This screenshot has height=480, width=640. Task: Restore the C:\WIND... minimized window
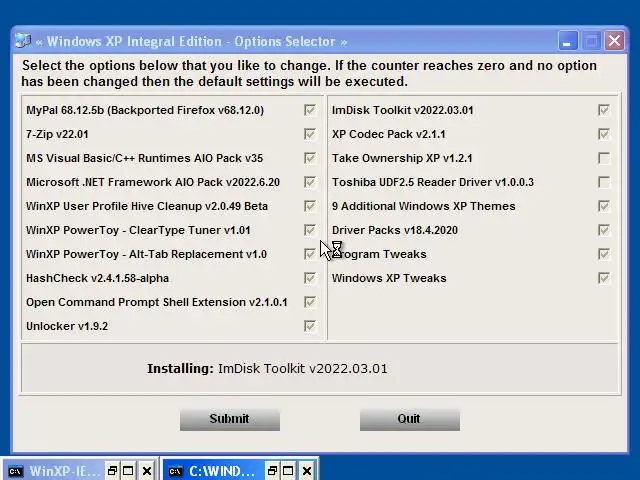272,471
